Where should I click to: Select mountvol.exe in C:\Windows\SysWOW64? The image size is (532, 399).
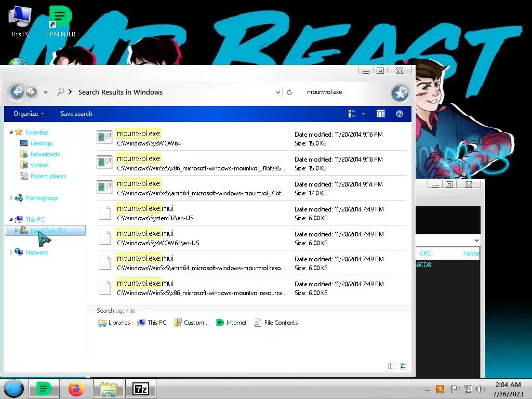coord(251,138)
